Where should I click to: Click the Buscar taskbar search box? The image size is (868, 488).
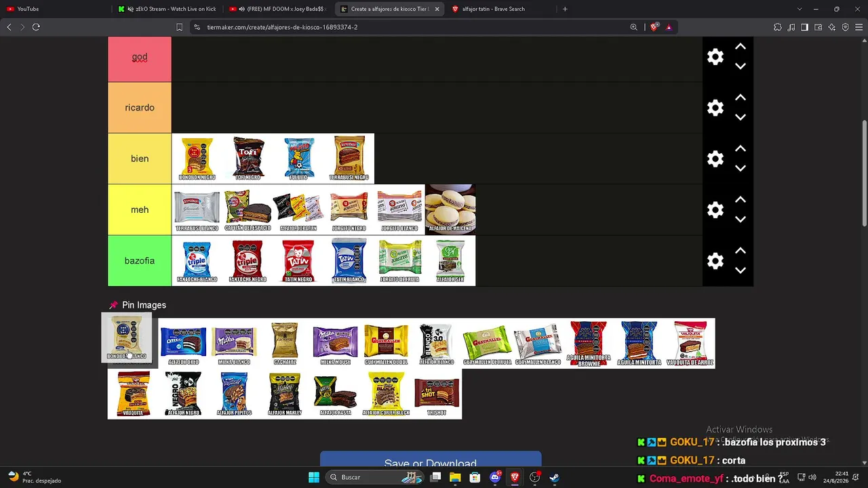pyautogui.click(x=374, y=477)
